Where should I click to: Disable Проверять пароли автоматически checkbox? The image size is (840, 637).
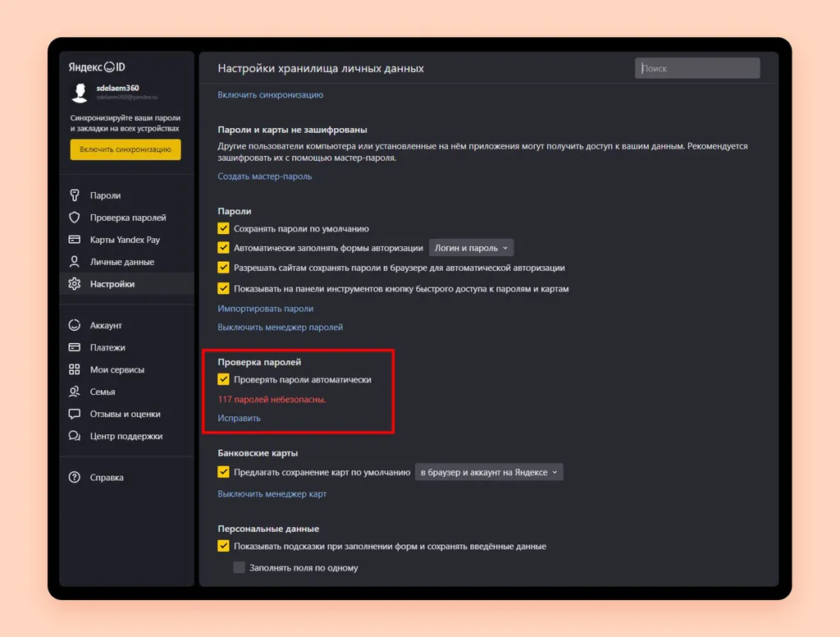(x=223, y=379)
